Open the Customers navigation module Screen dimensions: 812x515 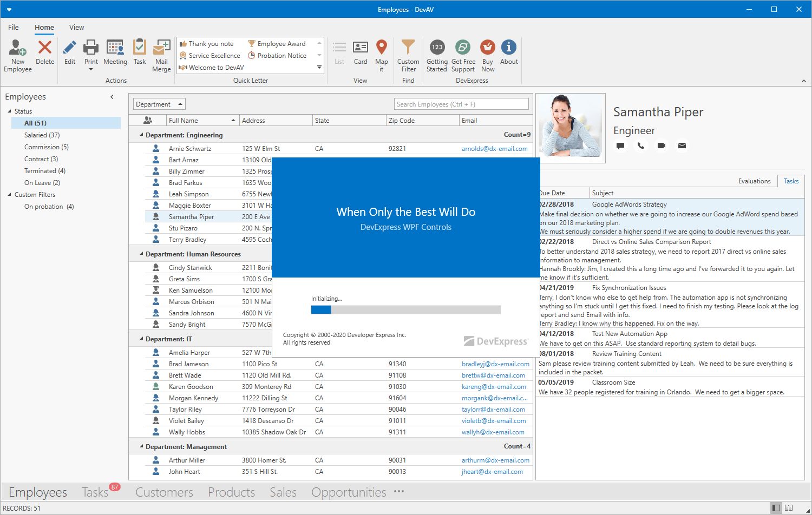tap(164, 492)
